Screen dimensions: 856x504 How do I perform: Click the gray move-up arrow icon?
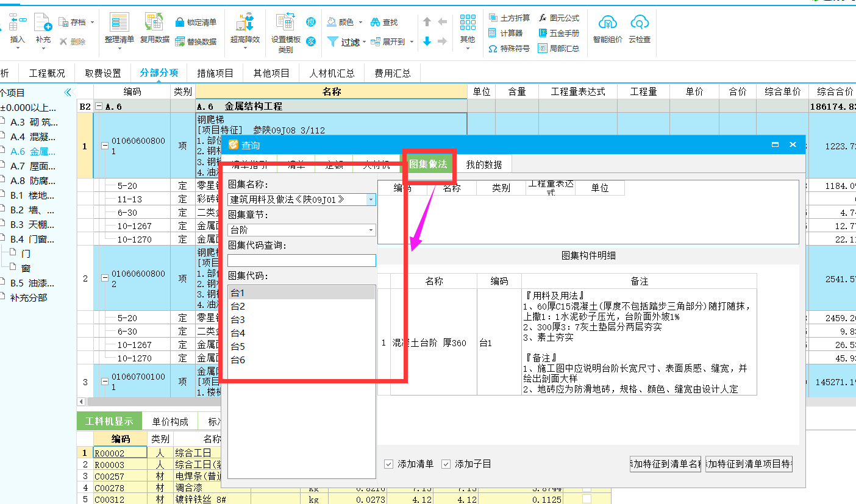coord(427,22)
